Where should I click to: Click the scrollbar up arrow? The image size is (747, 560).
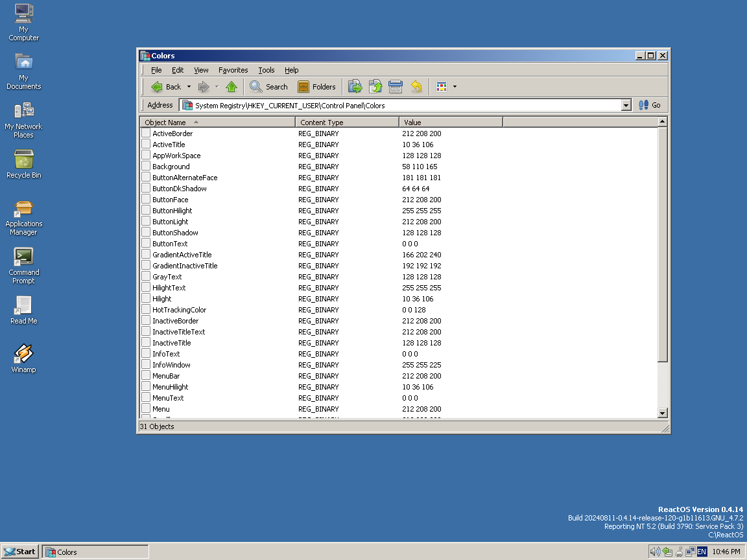662,122
